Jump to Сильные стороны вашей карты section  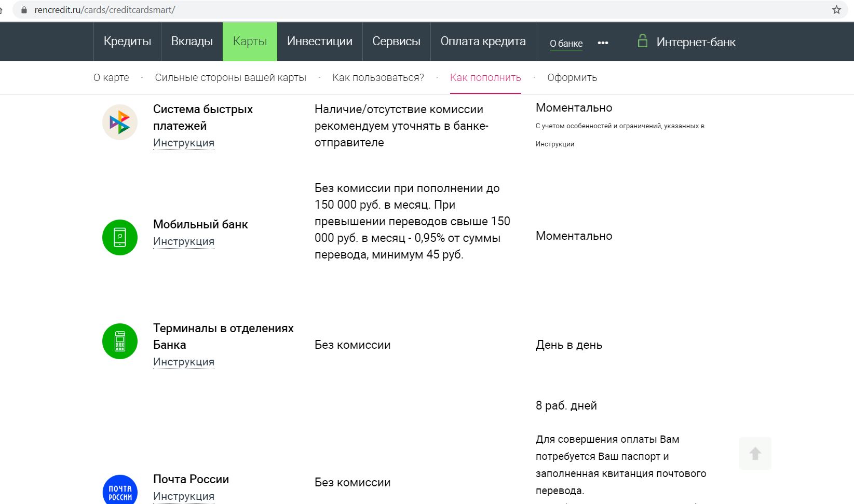(231, 77)
